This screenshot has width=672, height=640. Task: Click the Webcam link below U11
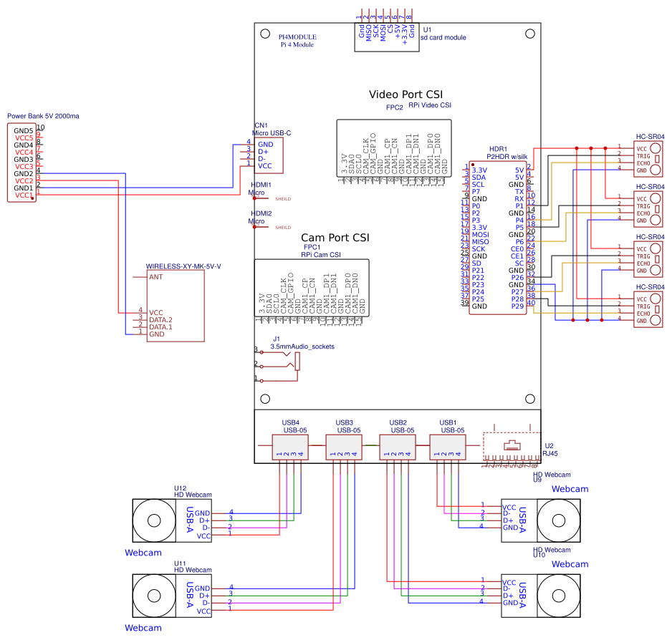click(143, 628)
